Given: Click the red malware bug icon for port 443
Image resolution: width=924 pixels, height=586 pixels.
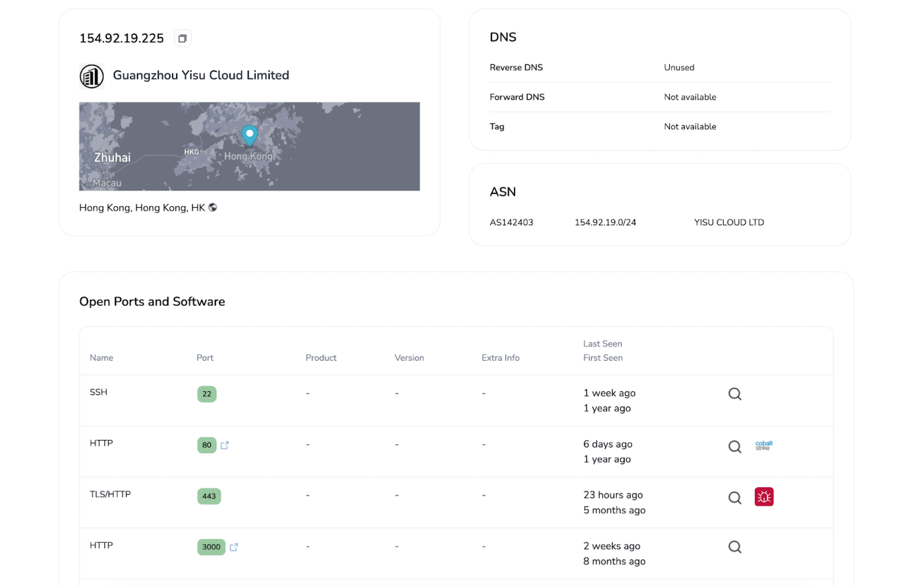Looking at the screenshot, I should tap(764, 497).
